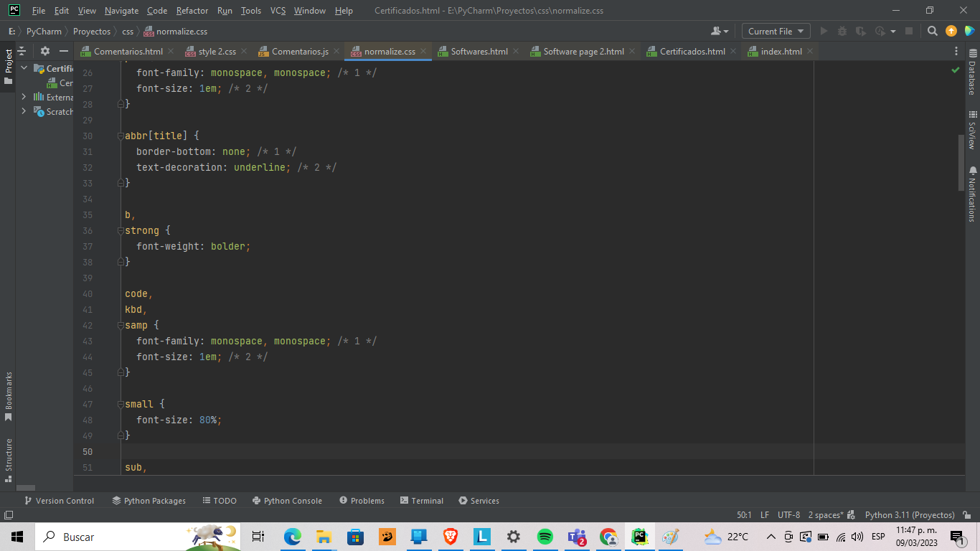Viewport: 980px width, 551px height.
Task: Hide the Project panel with minus icon
Action: coord(64,51)
